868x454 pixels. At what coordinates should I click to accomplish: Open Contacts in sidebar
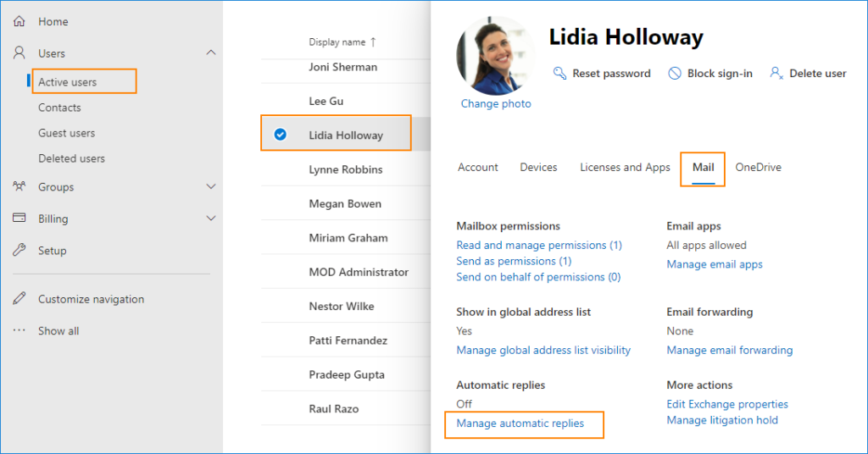coord(59,108)
